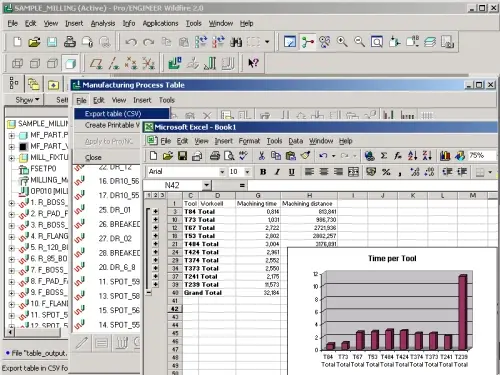Viewport: 500px width, 375px height.
Task: Click the model tree scroll-left arrow
Action: 10,332
